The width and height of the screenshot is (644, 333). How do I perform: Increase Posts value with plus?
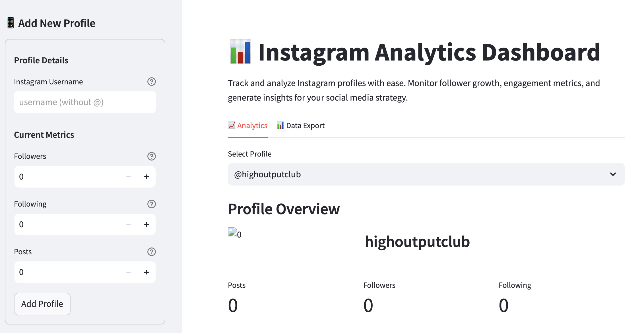coord(146,272)
